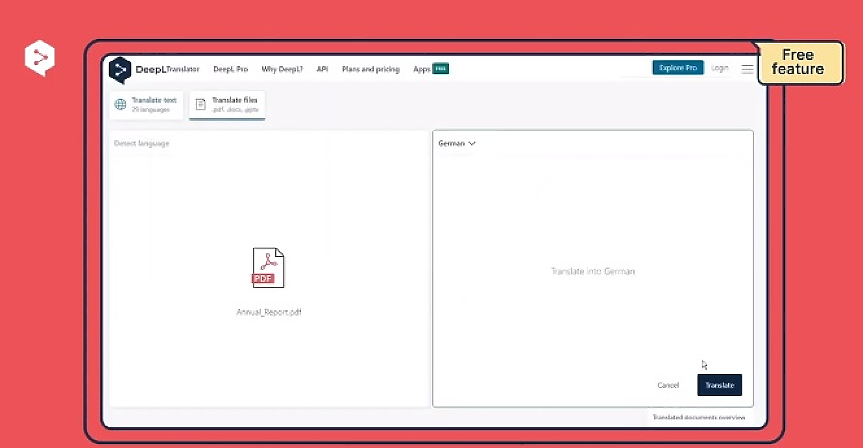Switch to the Translate files tab
This screenshot has width=863, height=448.
coord(227,105)
